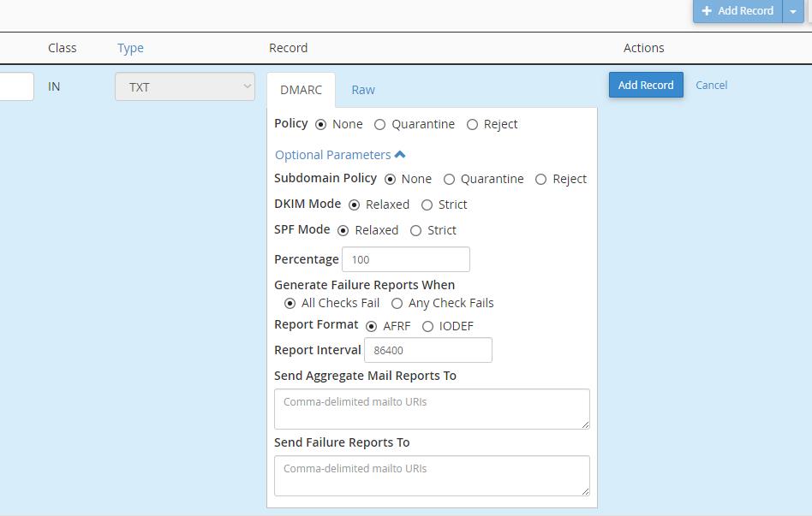812x516 pixels.
Task: Cancel adding the new record
Action: (711, 85)
